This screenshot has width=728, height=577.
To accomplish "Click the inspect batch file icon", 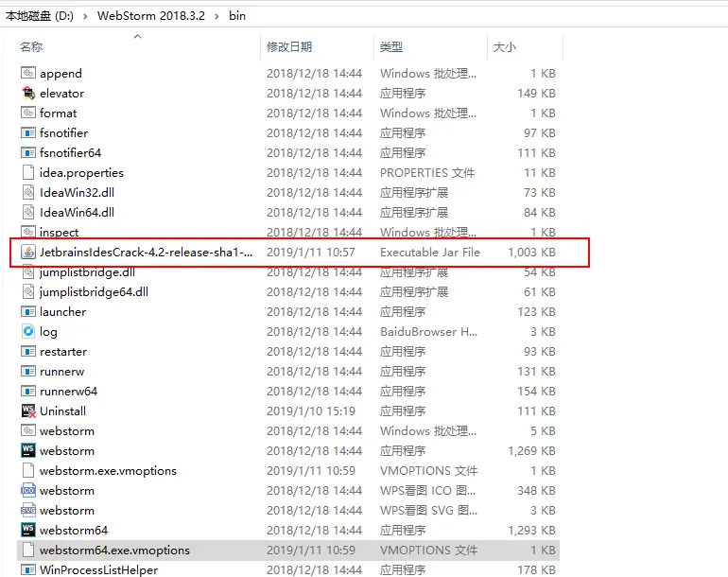I will coord(28,232).
